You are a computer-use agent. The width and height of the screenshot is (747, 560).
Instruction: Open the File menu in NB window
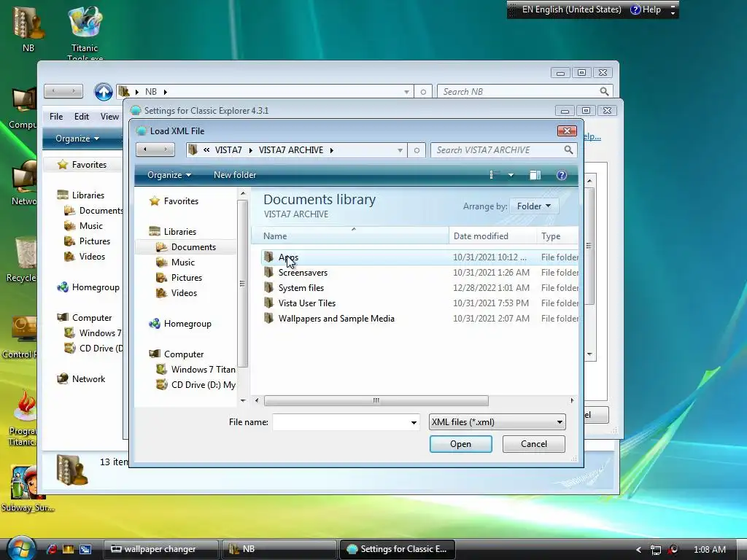coord(56,116)
